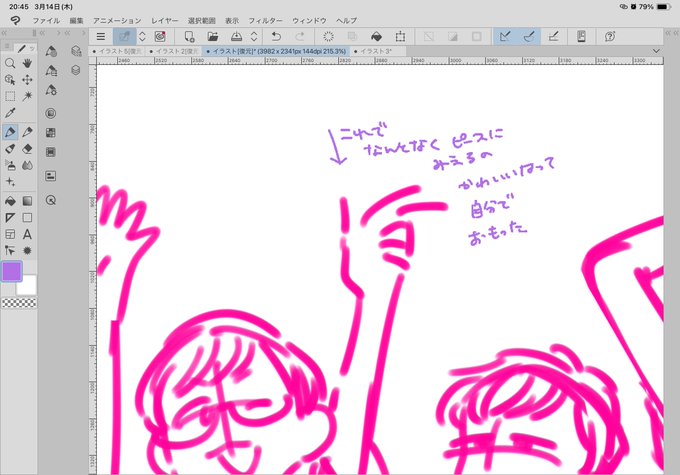Select the Text tool

pyautogui.click(x=27, y=234)
